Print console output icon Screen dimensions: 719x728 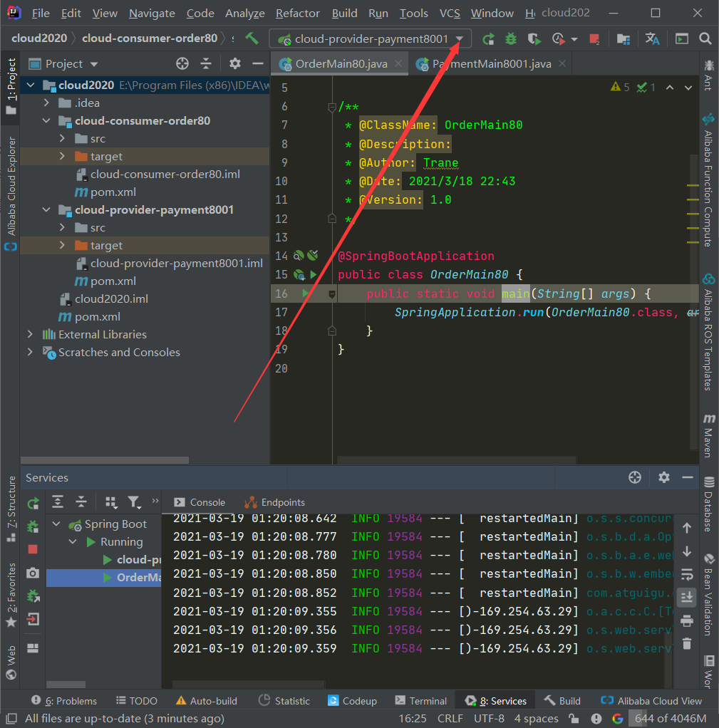(x=687, y=620)
